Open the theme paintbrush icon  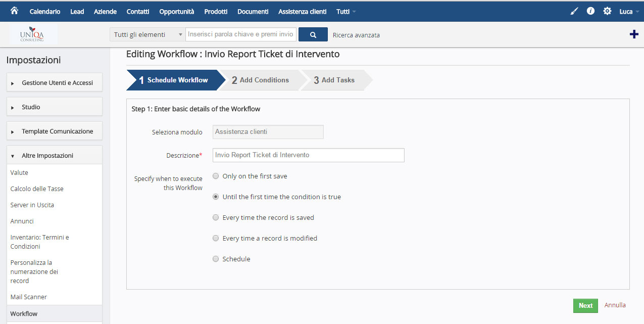pos(574,11)
